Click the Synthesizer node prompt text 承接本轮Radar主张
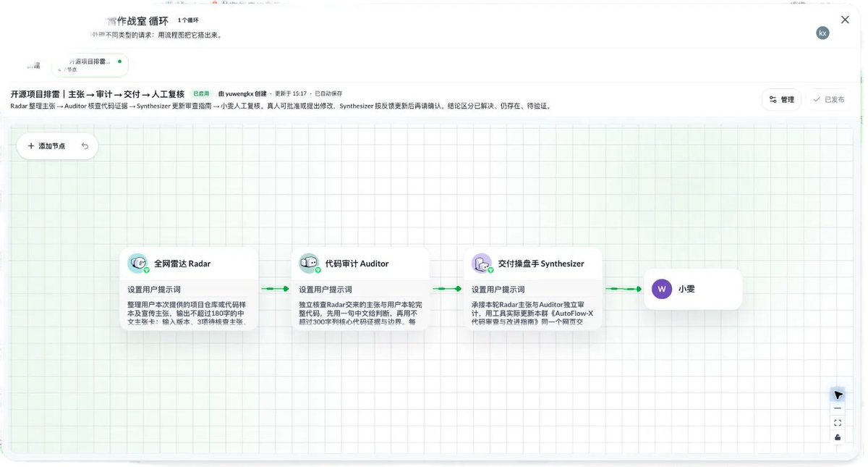Viewport: 868px width, 467px height. [x=534, y=312]
